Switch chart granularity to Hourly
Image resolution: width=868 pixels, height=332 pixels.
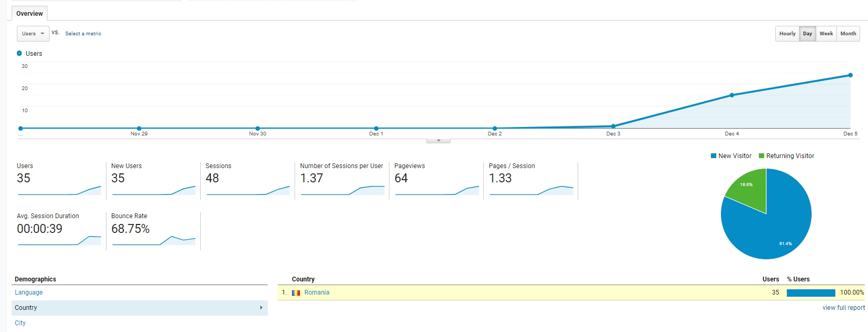(x=787, y=34)
